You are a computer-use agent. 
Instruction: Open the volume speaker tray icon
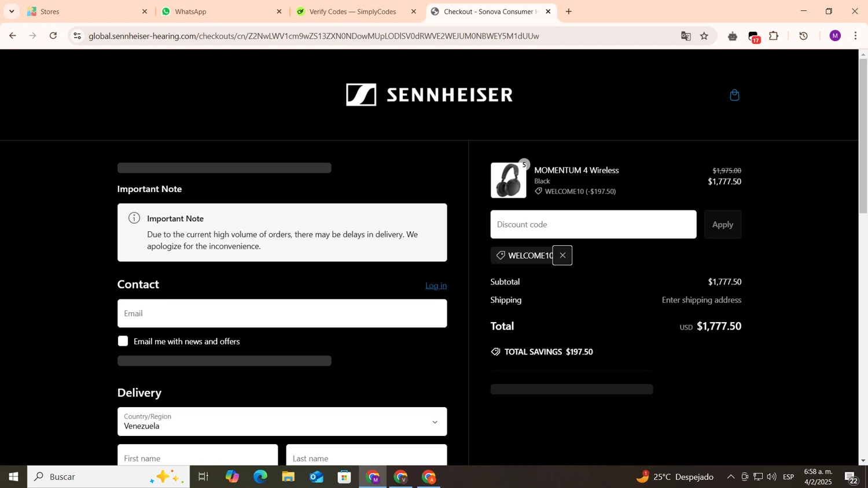pyautogui.click(x=771, y=477)
